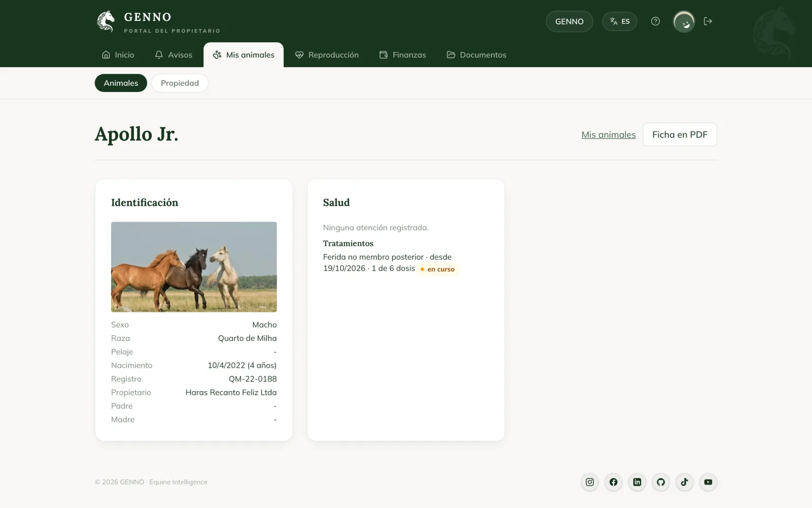This screenshot has height=508, width=812.
Task: Open the user avatar profile
Action: tap(684, 22)
